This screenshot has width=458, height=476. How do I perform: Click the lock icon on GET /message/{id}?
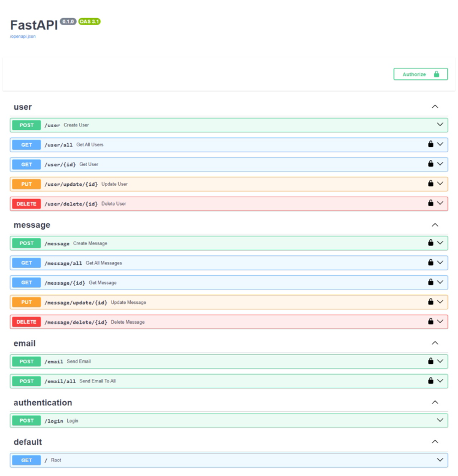coord(430,282)
